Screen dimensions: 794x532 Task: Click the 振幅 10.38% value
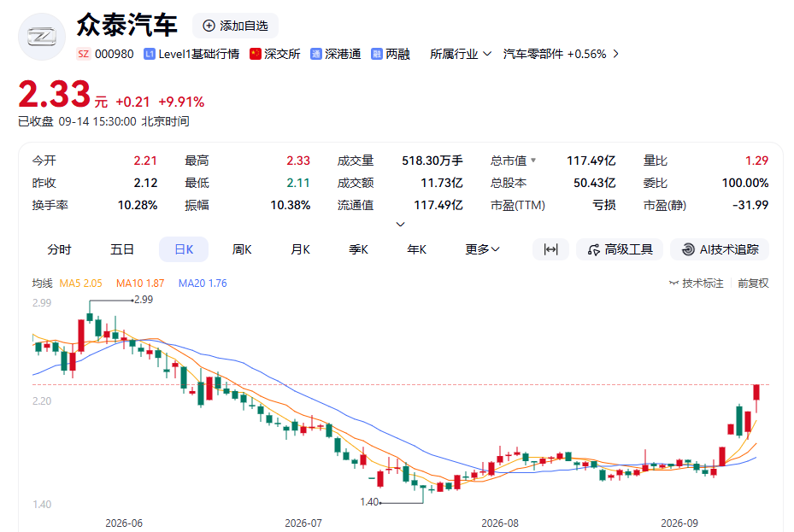290,205
